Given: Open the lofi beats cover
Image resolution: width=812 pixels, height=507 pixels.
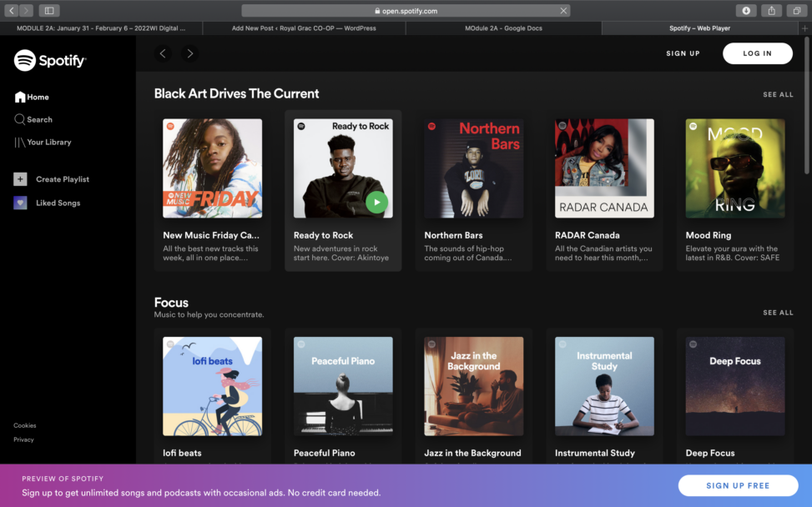Looking at the screenshot, I should (212, 386).
